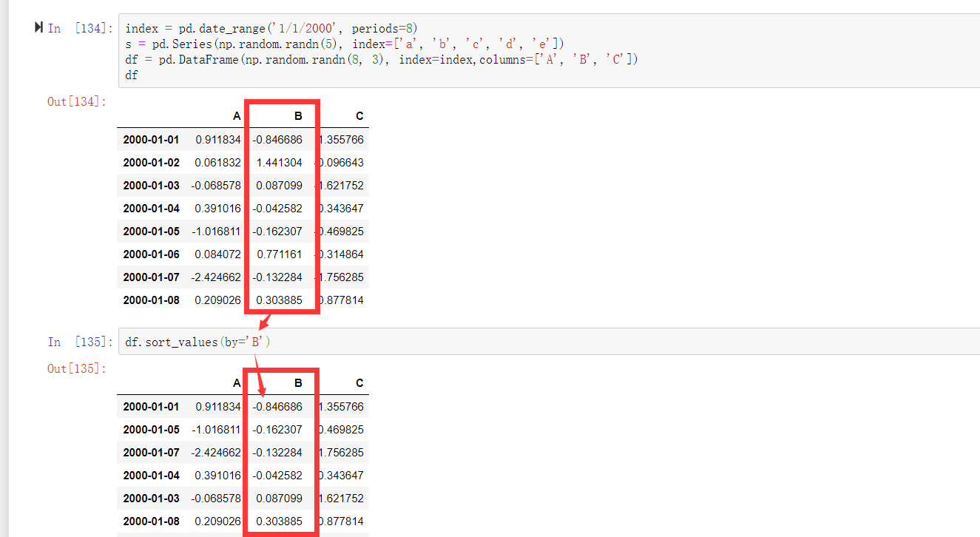Click the In [135] sort_values code cell
Viewport: 980px width, 537px height.
pos(549,342)
